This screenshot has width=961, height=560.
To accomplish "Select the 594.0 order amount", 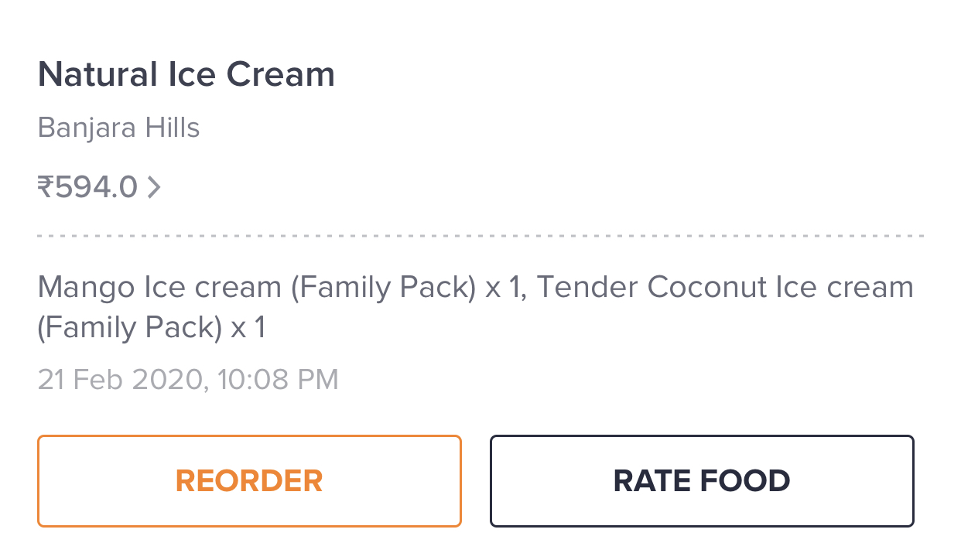I will pyautogui.click(x=97, y=187).
